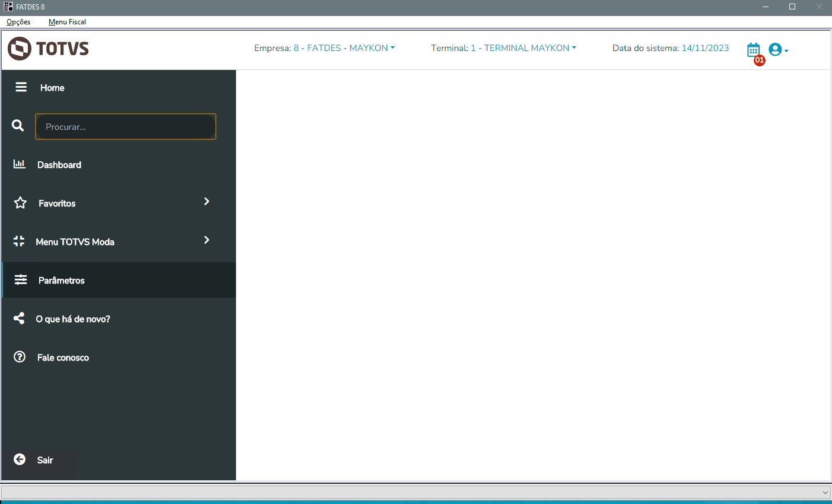Click the system date 14/11/2023
Viewport: 832px width, 504px height.
click(x=705, y=48)
